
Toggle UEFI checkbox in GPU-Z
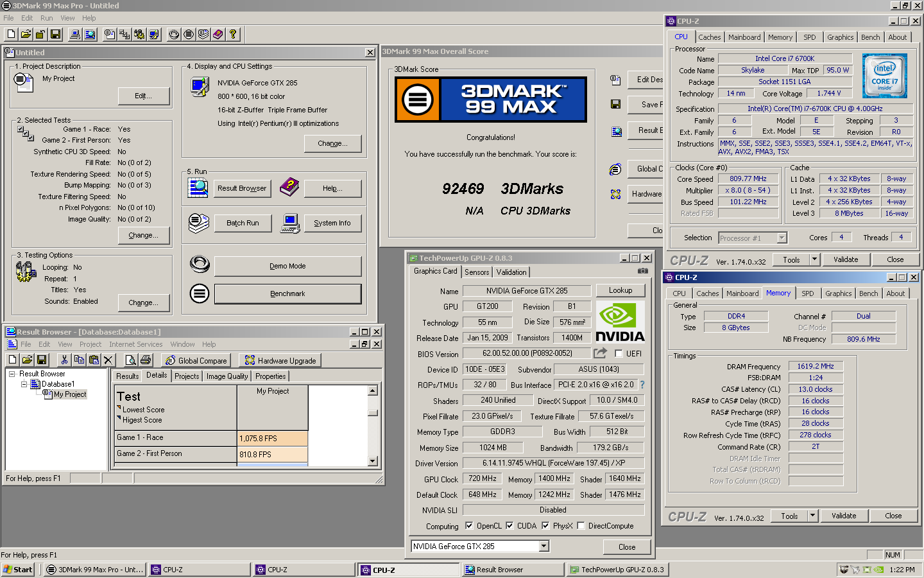619,353
